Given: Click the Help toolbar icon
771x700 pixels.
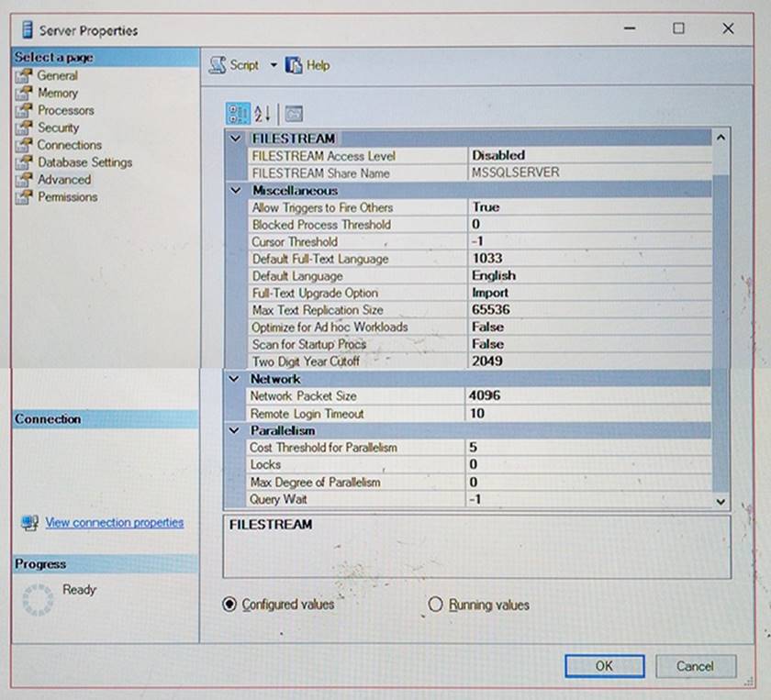Looking at the screenshot, I should [294, 65].
